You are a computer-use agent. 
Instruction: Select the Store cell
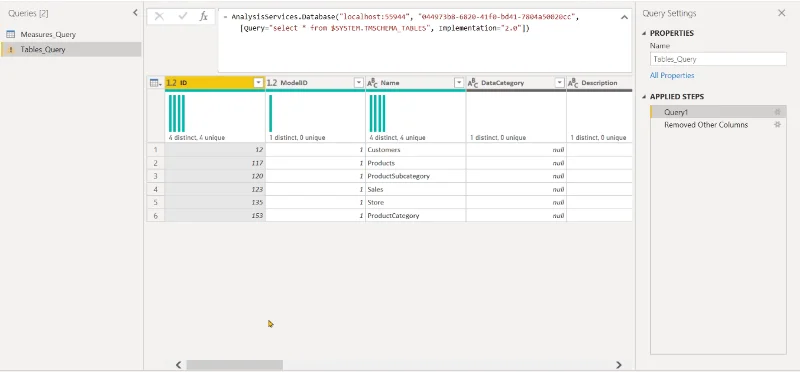pos(415,203)
